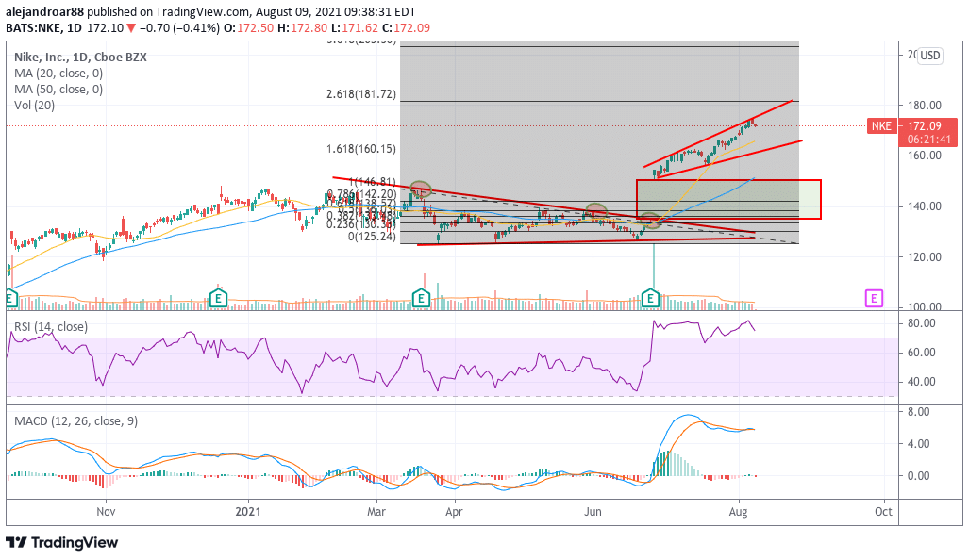Click the 1(146.81) Fibonacci level label
This screenshot has width=969, height=560.
373,182
